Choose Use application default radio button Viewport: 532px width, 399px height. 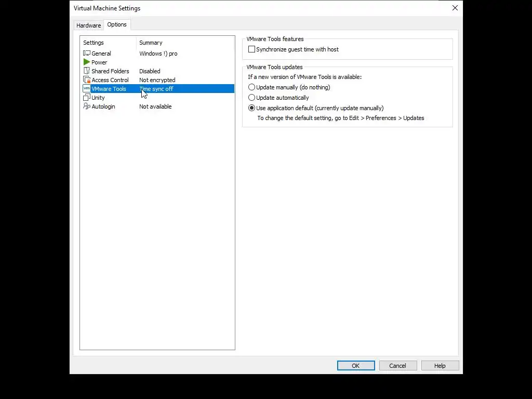coord(251,108)
